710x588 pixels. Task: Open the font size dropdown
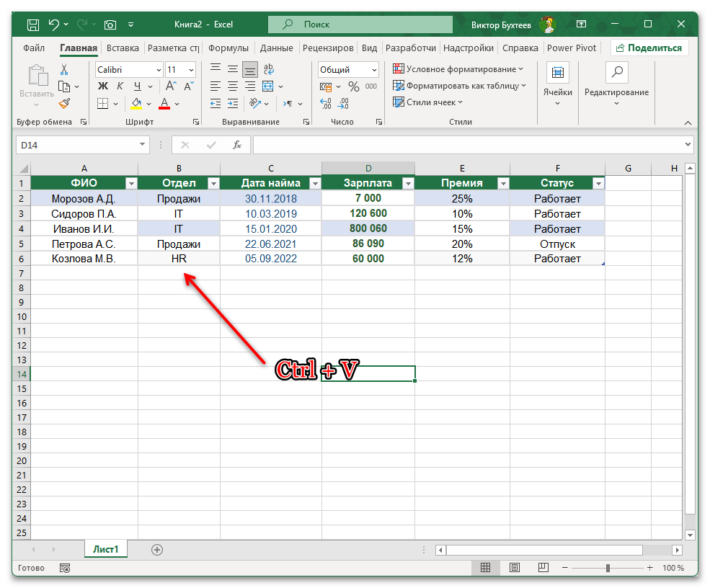[x=190, y=70]
